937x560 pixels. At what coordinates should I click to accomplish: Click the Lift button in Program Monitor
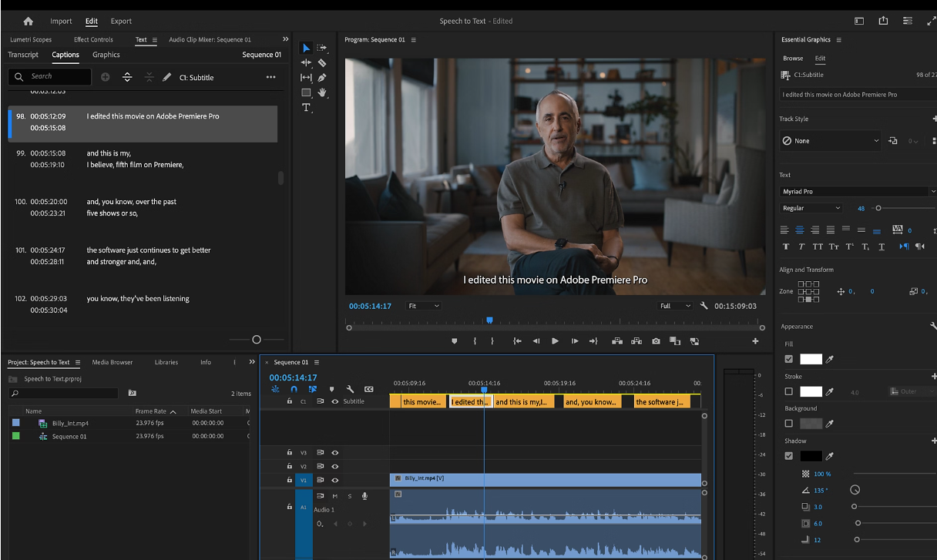(x=617, y=341)
